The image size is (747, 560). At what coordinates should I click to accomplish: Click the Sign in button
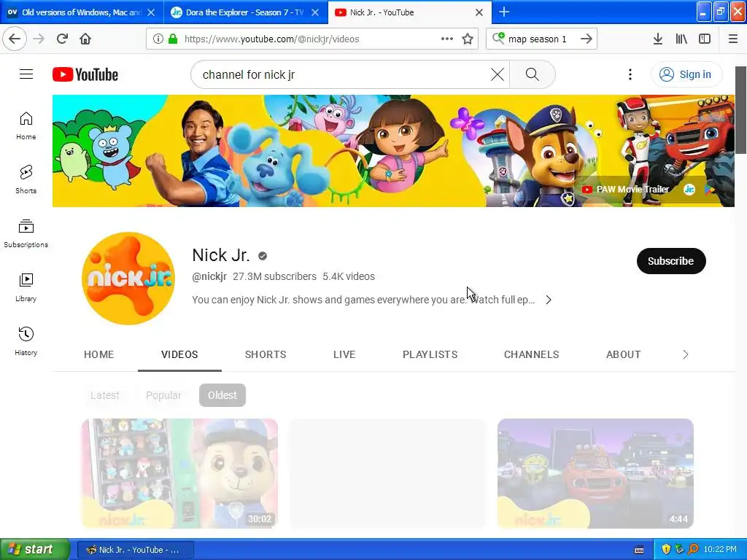686,74
